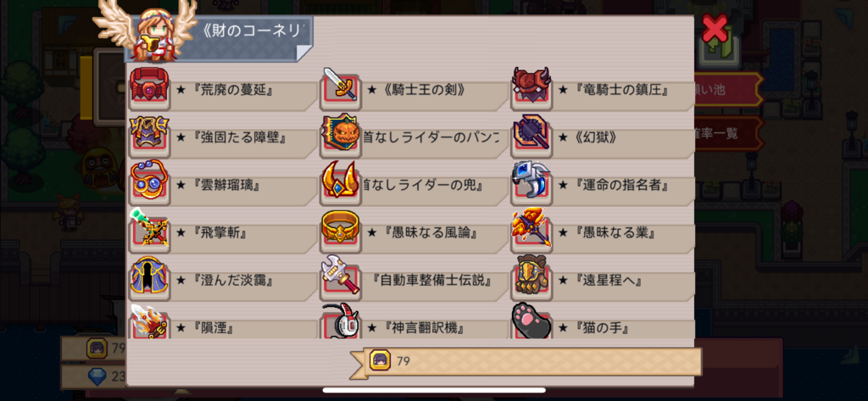
Task: Tap the wrench icon for 『自動車整備士伝説』
Action: click(x=341, y=277)
